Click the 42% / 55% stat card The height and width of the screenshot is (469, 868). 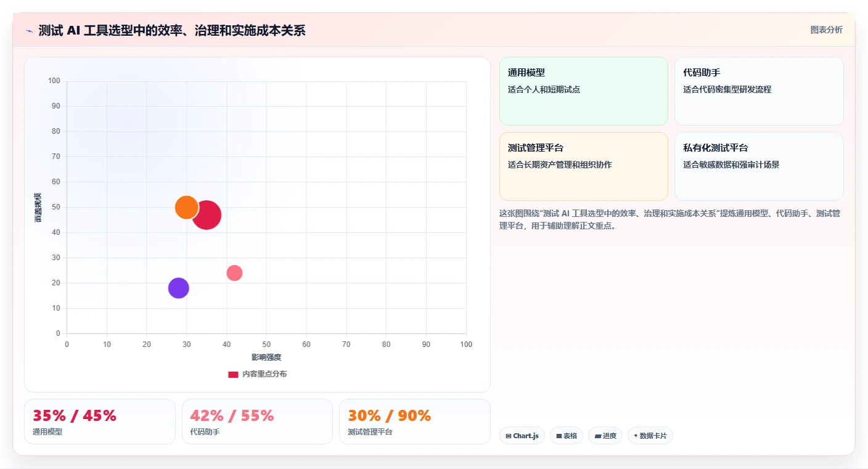tap(257, 422)
